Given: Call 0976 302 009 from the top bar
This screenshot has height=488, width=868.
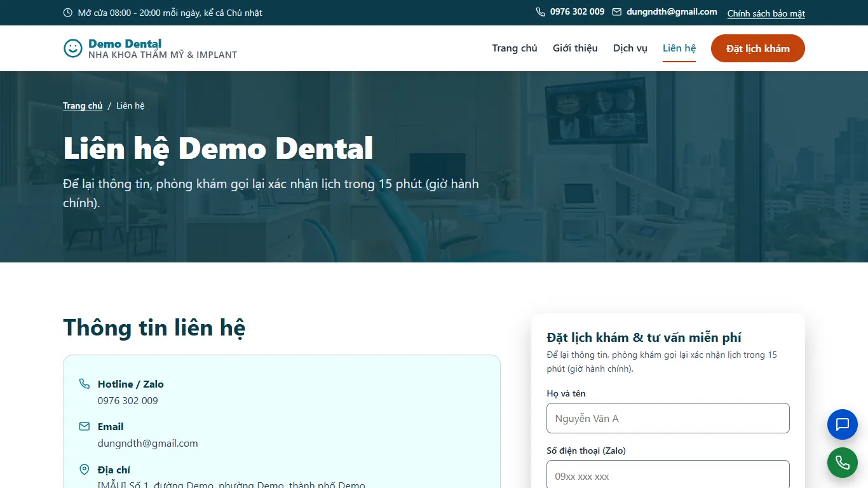Looking at the screenshot, I should [578, 12].
